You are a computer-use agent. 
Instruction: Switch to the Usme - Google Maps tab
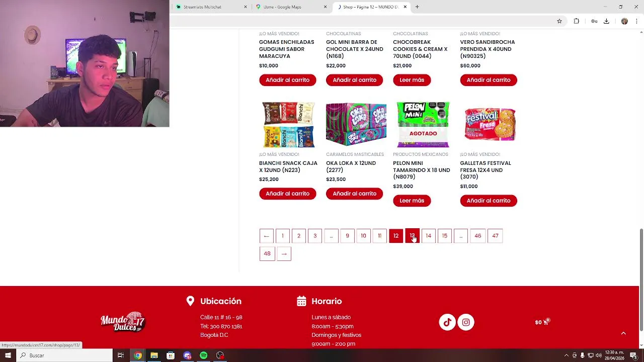pos(291,7)
